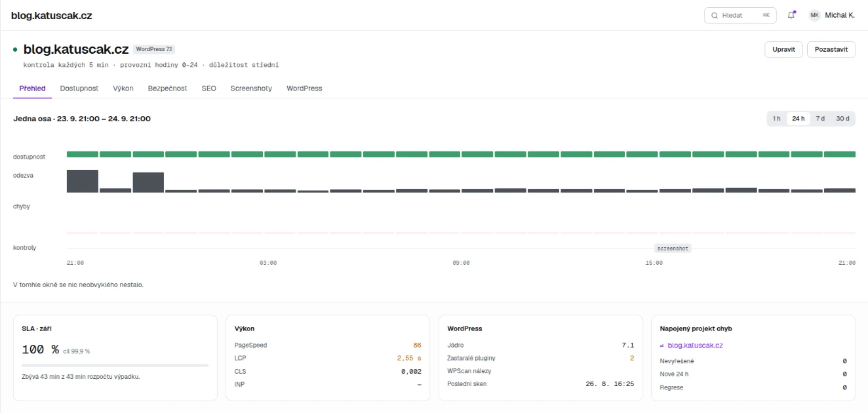868x413 pixels.
Task: Open the notifications bell icon
Action: pyautogui.click(x=791, y=15)
